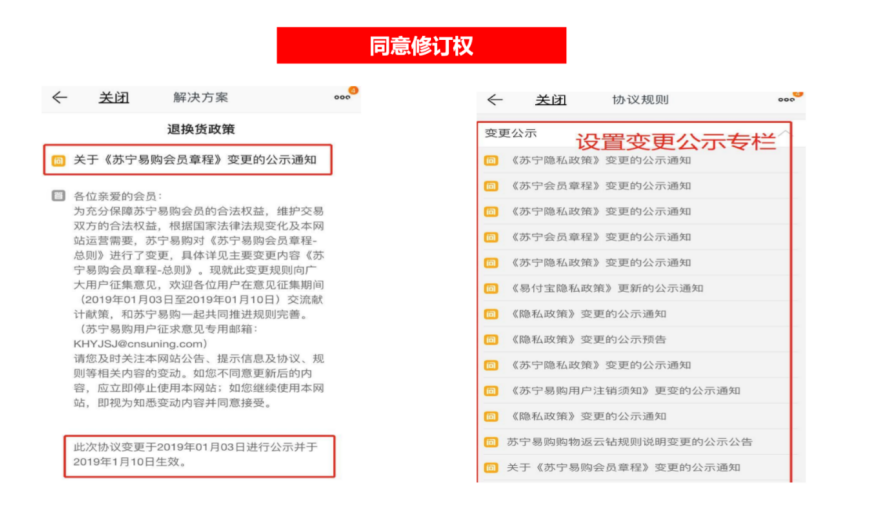Open 苏宁易购购物返云钻规则说明变更的公示公告
This screenshot has height=508, width=875.
[x=629, y=442]
